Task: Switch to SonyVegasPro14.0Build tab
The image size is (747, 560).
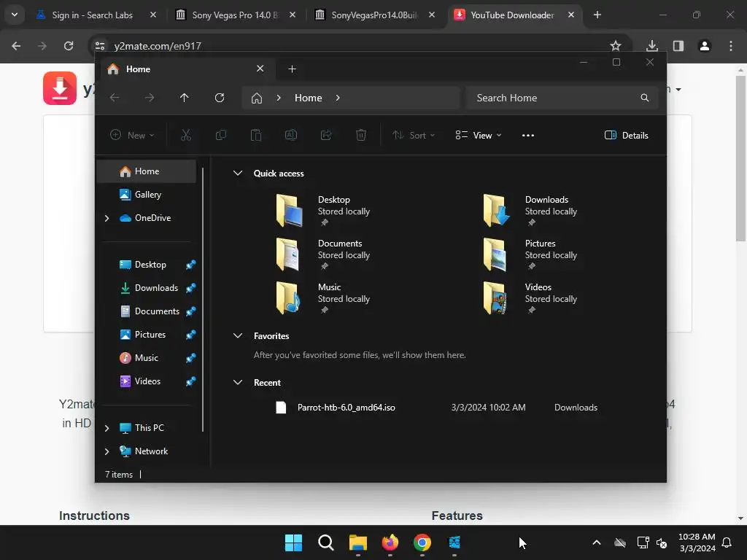Action: click(x=374, y=15)
